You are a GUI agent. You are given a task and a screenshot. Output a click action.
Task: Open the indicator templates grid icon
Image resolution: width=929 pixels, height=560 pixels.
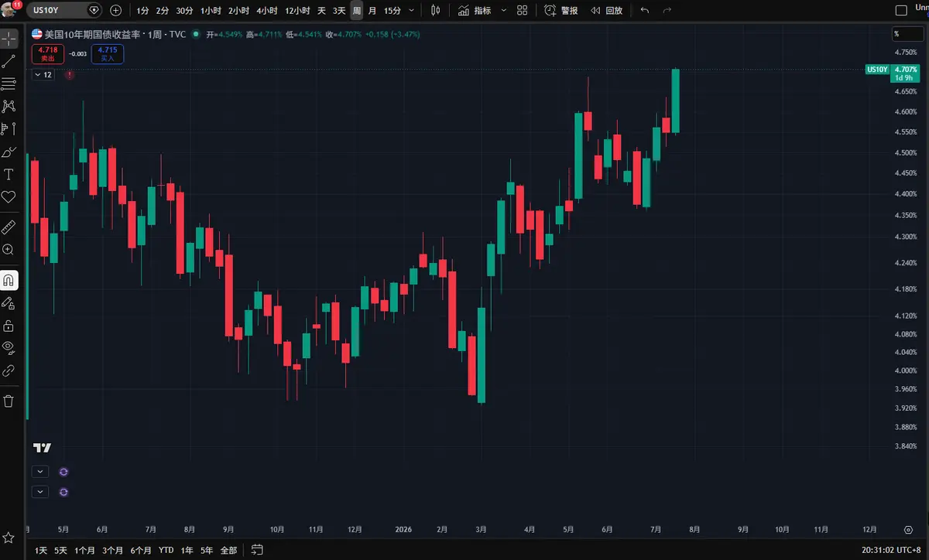523,11
